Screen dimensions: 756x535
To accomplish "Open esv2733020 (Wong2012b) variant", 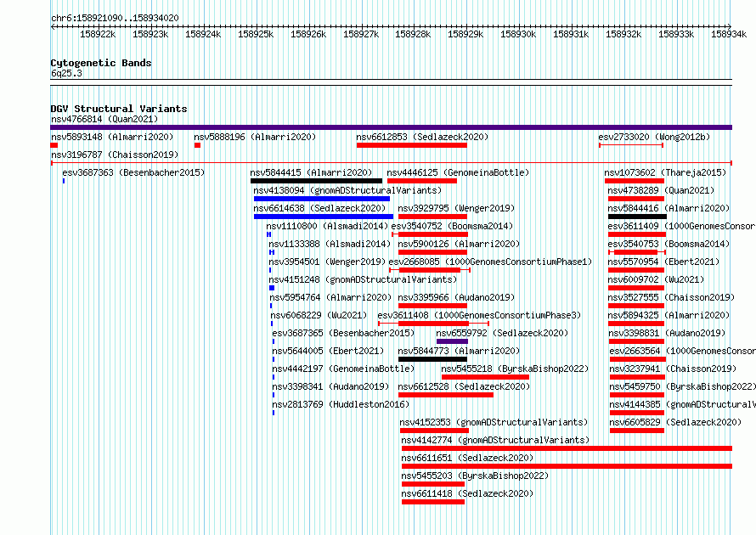I will coord(654,137).
